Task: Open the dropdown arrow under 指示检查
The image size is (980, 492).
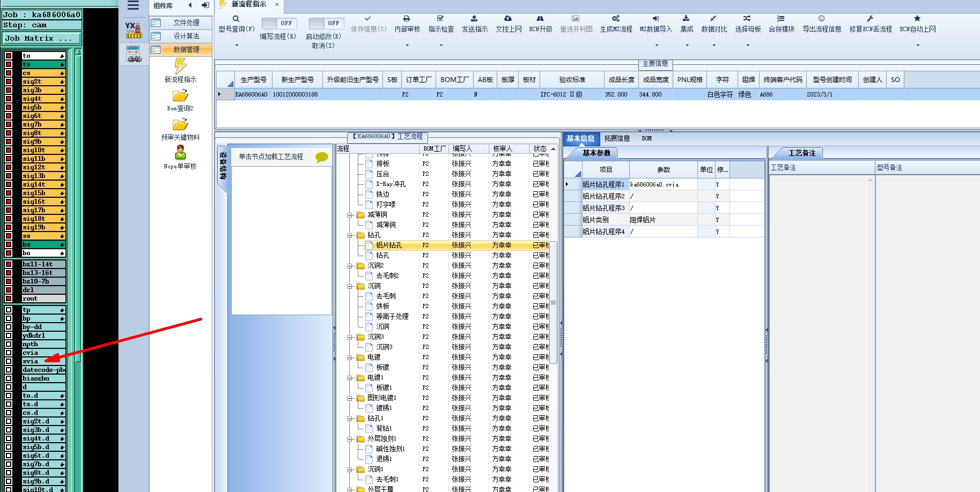Action: coord(441,46)
